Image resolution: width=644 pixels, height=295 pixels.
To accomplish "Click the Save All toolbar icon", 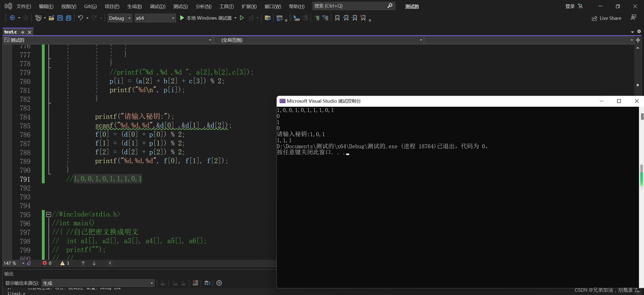I will coord(68,18).
